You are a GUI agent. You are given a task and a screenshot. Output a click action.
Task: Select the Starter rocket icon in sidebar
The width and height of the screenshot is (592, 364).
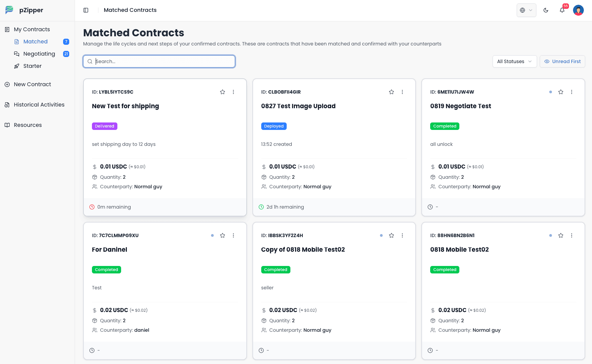coord(17,66)
